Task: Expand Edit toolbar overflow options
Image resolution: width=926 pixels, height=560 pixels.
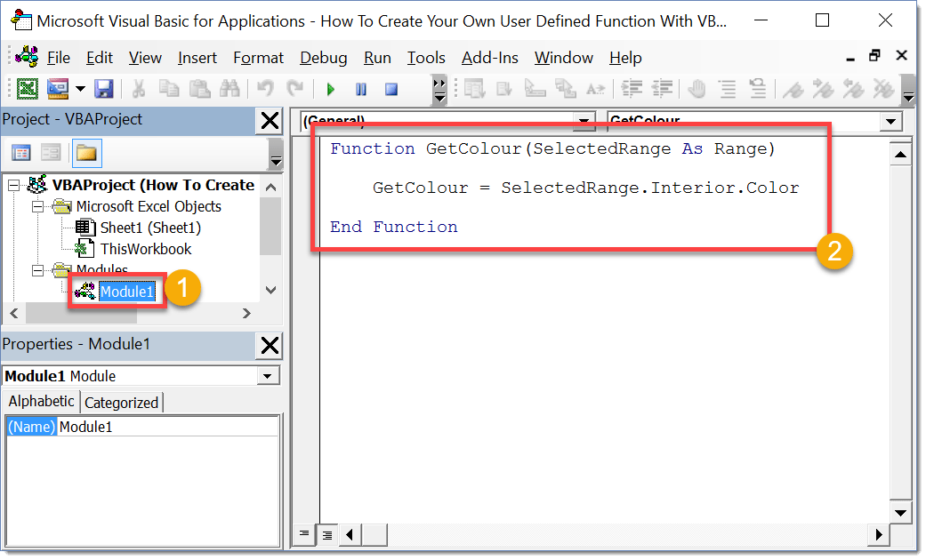Action: point(909,90)
